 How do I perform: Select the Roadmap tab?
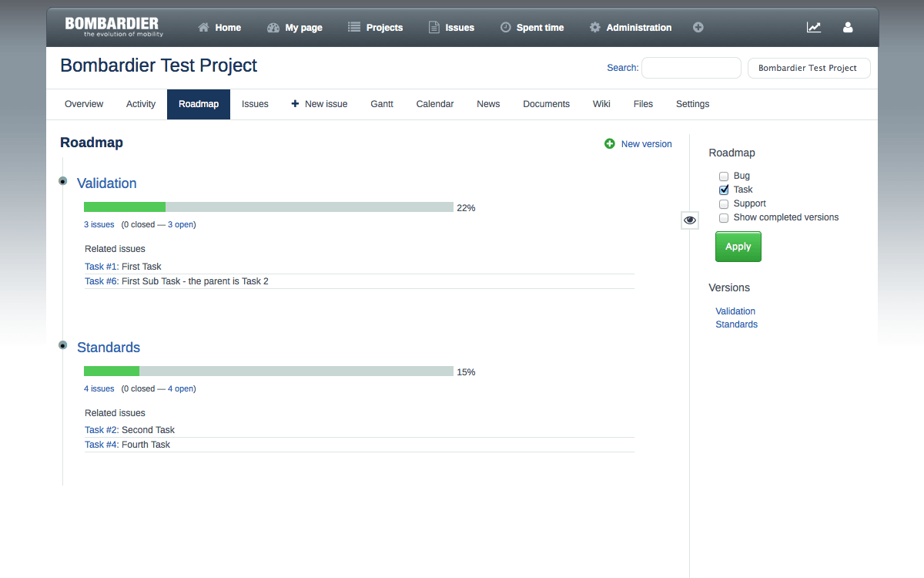pos(199,104)
